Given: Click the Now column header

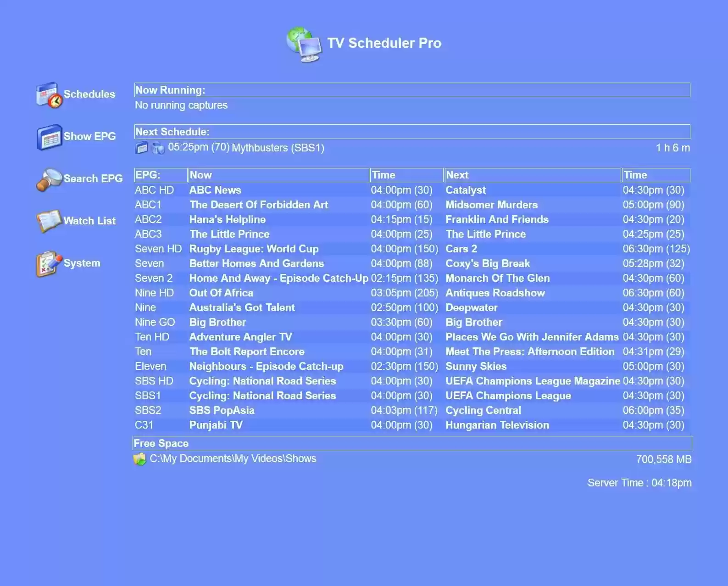Looking at the screenshot, I should pos(279,175).
